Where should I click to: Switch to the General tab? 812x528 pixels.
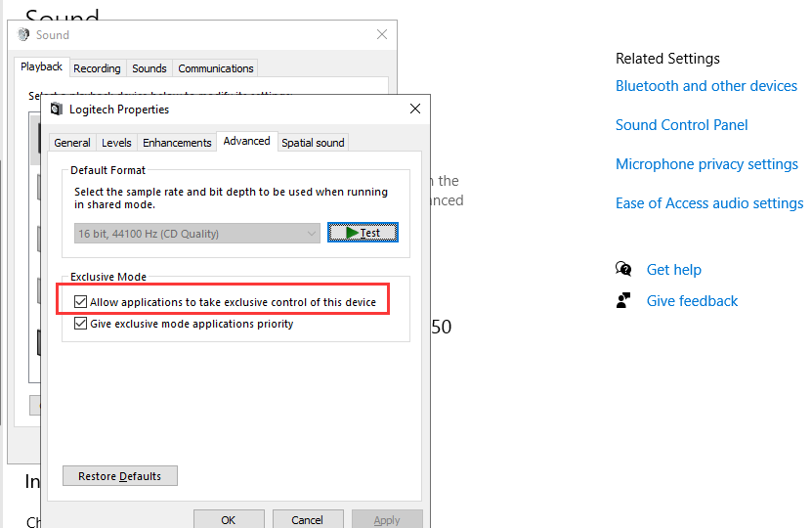coord(72,143)
